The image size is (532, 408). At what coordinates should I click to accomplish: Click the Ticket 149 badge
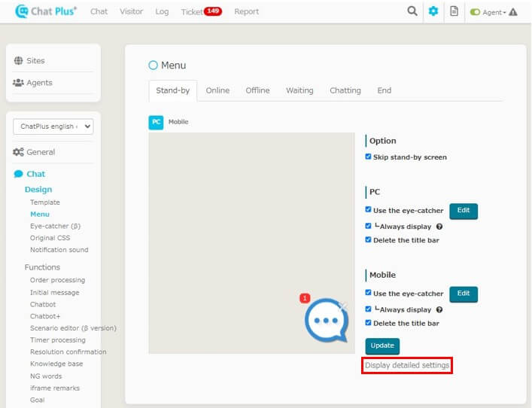tap(213, 11)
